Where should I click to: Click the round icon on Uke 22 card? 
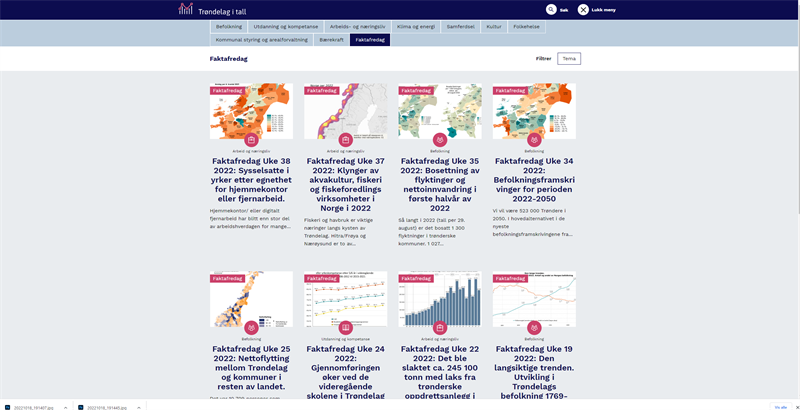[x=439, y=327]
